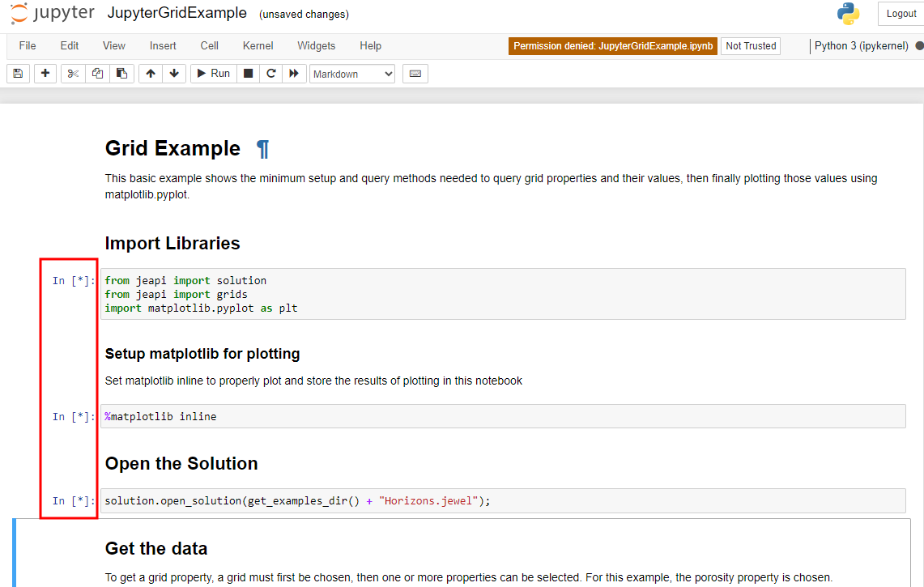
Task: Open the Cell menu
Action: coord(209,46)
